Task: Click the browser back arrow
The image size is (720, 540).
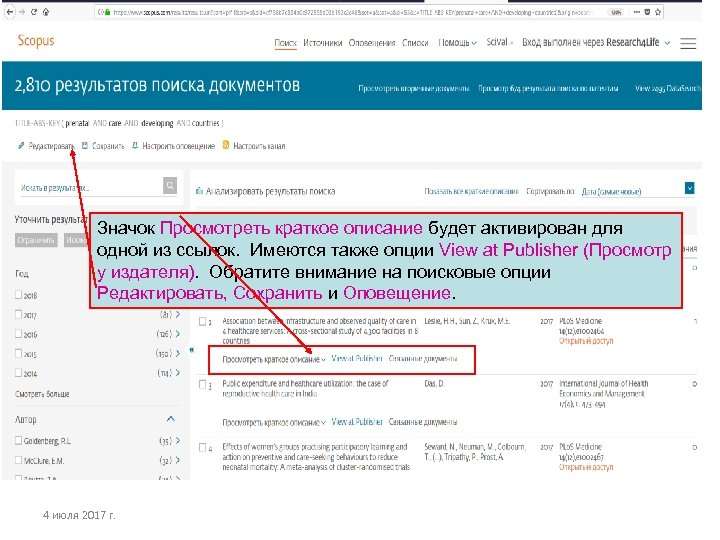Action: click(x=9, y=12)
